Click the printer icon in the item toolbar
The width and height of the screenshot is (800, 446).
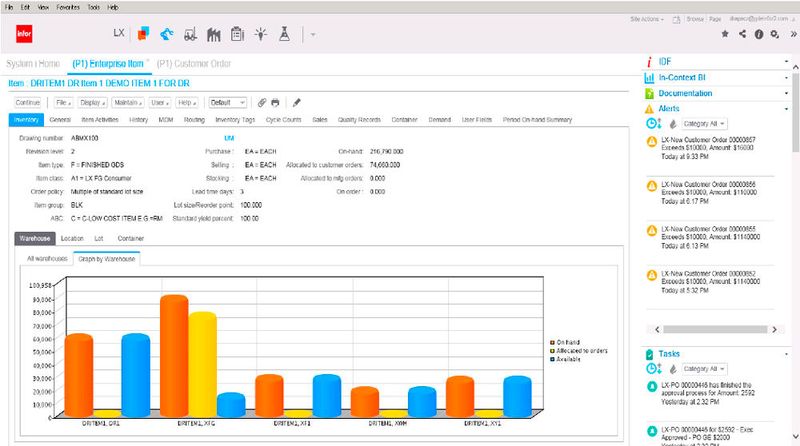click(275, 102)
